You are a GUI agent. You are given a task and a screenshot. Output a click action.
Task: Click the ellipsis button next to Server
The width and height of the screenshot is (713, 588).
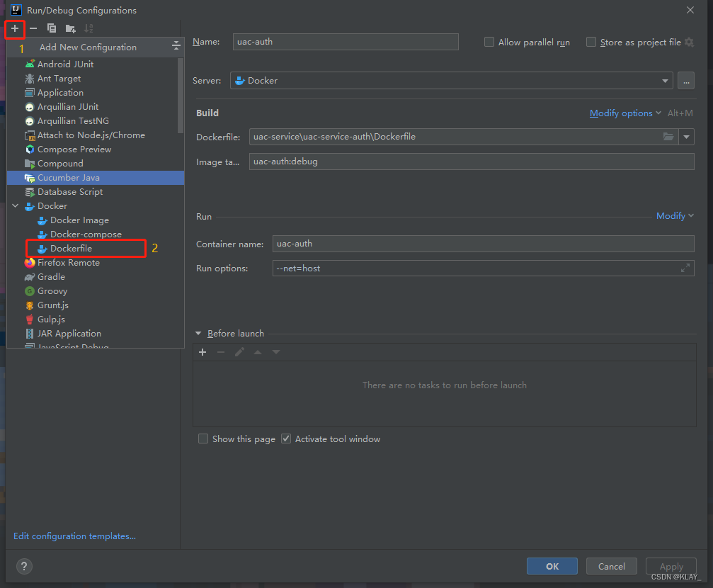click(686, 81)
